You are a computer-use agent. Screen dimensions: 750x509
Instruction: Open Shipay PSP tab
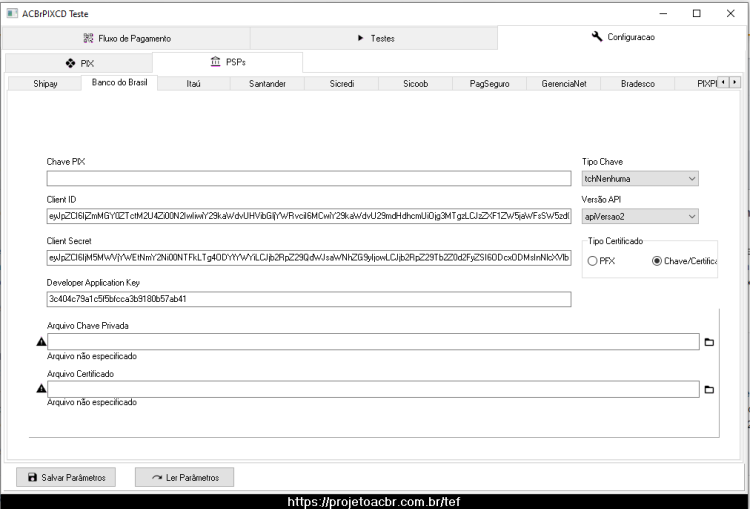coord(45,84)
